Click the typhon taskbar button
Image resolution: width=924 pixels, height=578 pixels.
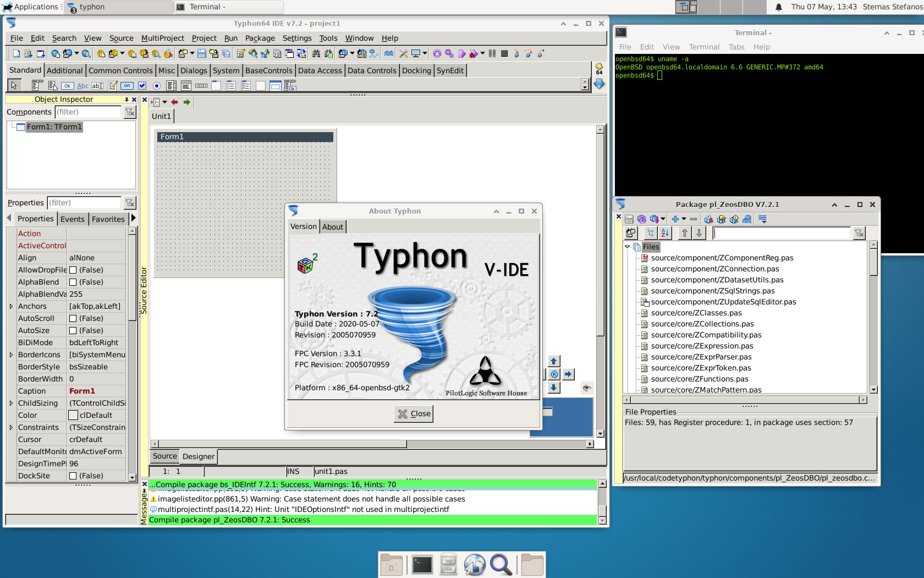coord(118,7)
